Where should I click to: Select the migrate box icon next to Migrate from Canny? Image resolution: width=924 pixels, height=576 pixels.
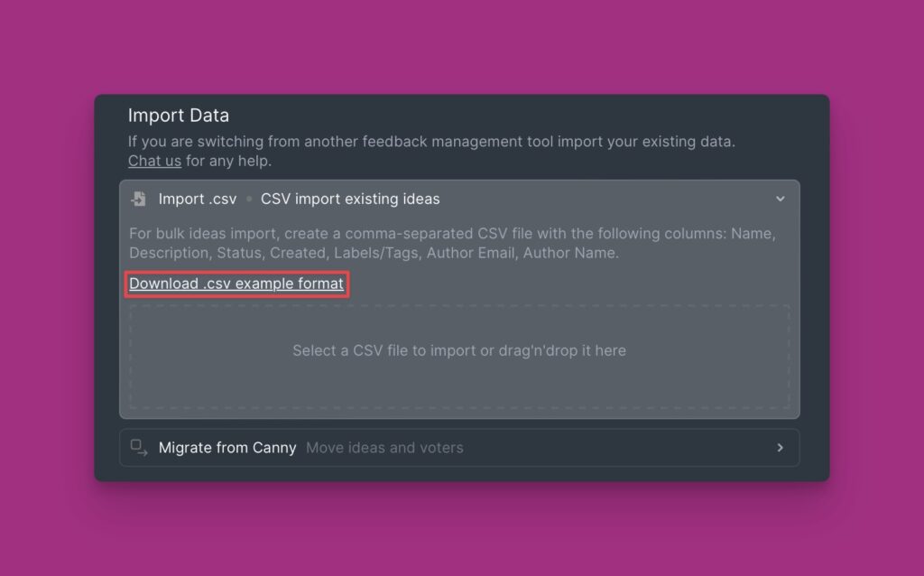click(138, 448)
